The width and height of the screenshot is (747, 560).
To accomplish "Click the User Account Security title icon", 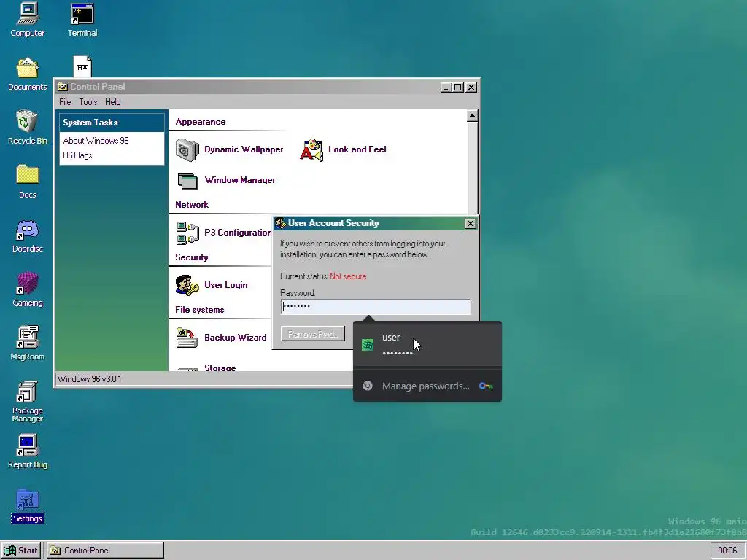I will 280,223.
